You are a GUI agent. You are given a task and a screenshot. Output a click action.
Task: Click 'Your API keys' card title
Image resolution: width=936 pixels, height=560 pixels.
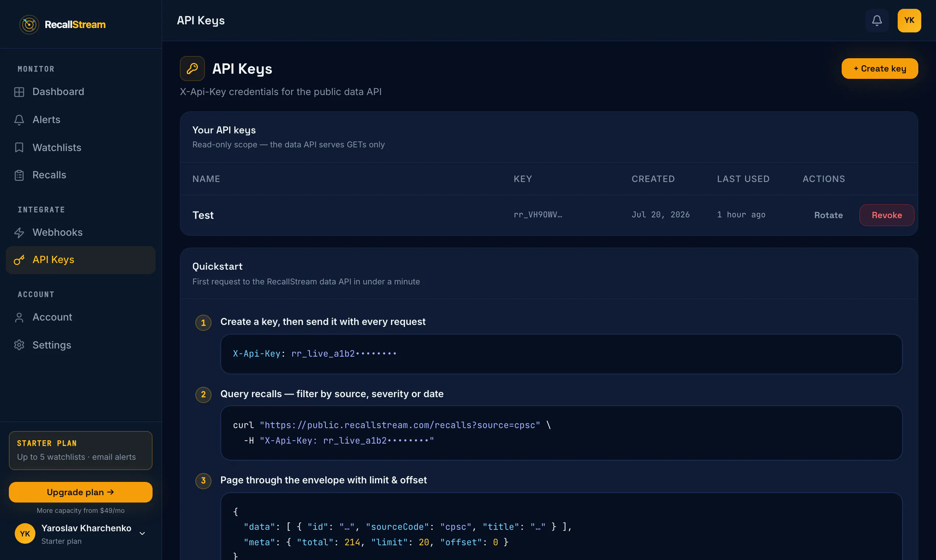pyautogui.click(x=224, y=130)
